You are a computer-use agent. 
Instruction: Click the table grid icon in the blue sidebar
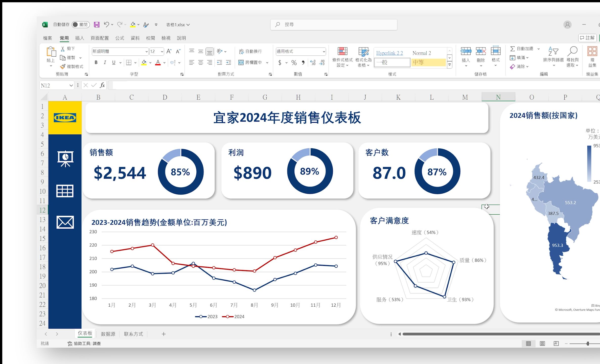coord(65,191)
